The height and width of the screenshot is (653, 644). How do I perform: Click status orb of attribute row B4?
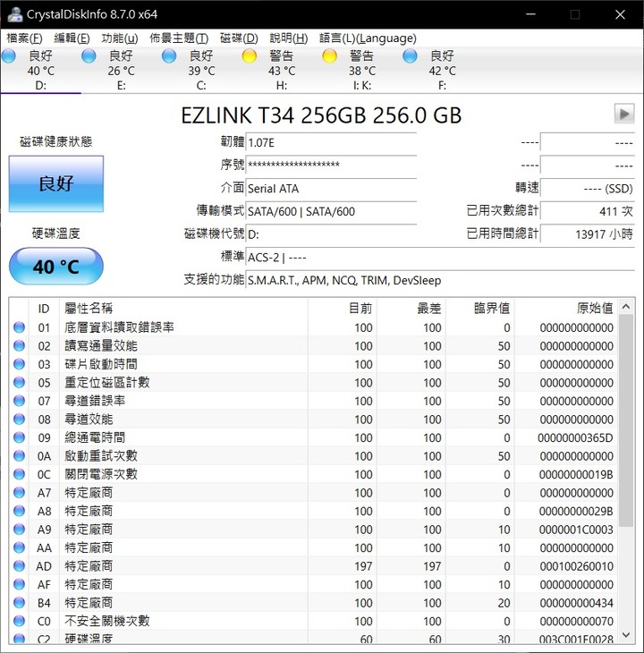tap(19, 602)
